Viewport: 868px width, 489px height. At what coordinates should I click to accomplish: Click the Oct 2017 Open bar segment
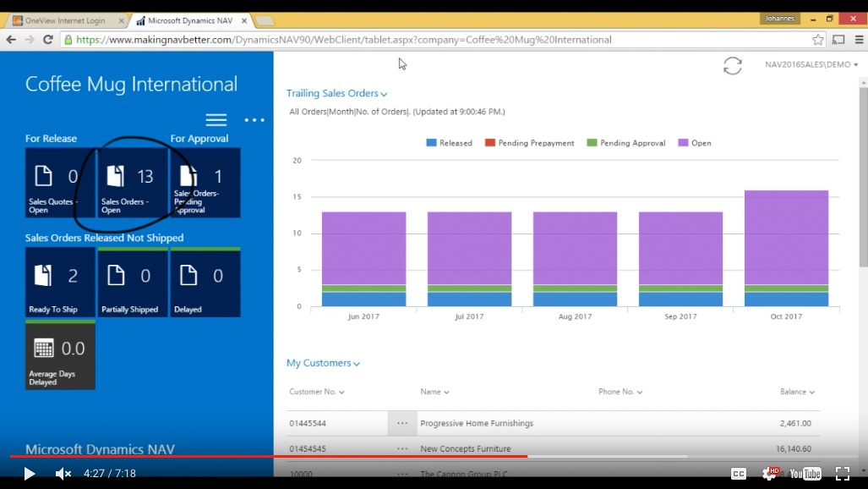pyautogui.click(x=786, y=237)
